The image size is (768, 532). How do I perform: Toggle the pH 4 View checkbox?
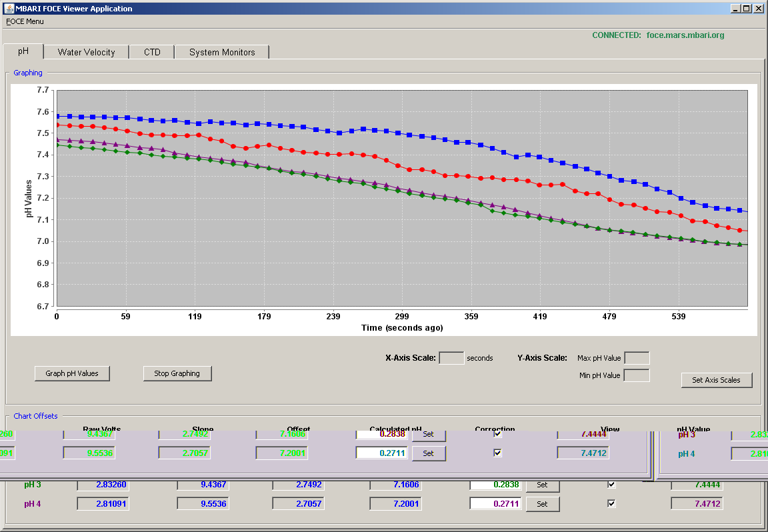[x=611, y=503]
